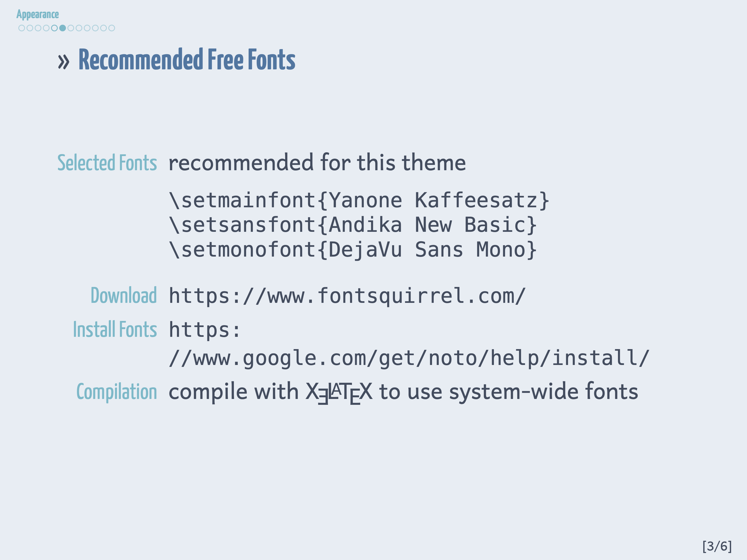This screenshot has height=560, width=747.
Task: Click the \setmainfont{Yanone Kaffeesatz} code line
Action: pyautogui.click(x=359, y=200)
